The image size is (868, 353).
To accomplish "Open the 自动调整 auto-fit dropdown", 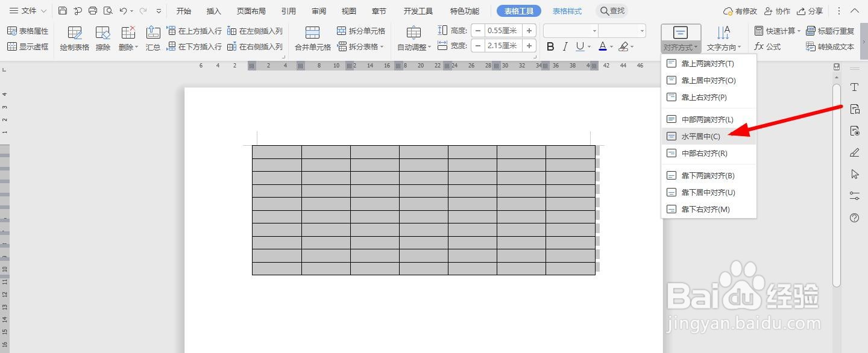I will pos(414,39).
